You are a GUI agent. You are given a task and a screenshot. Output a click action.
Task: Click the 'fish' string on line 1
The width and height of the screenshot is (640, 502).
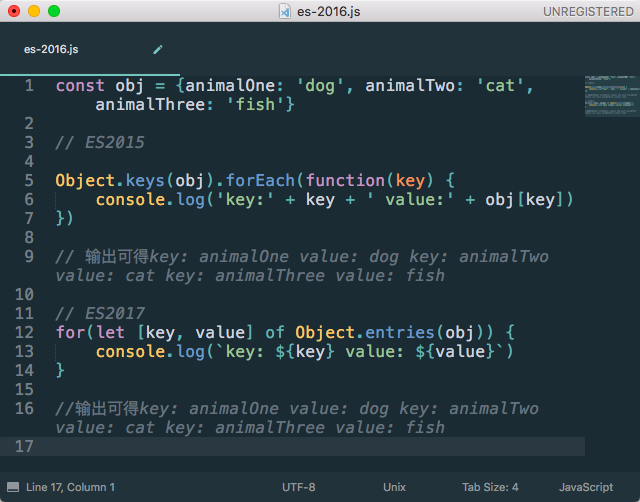click(256, 104)
